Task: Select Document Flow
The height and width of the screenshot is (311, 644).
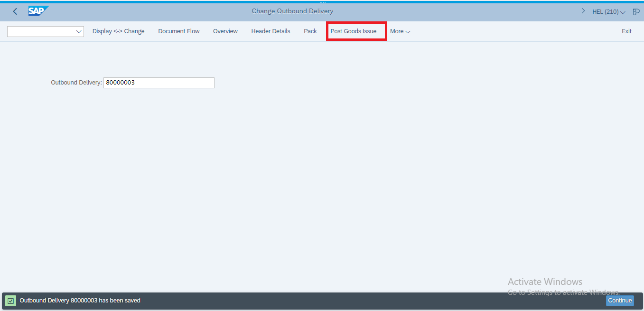Action: pyautogui.click(x=178, y=31)
